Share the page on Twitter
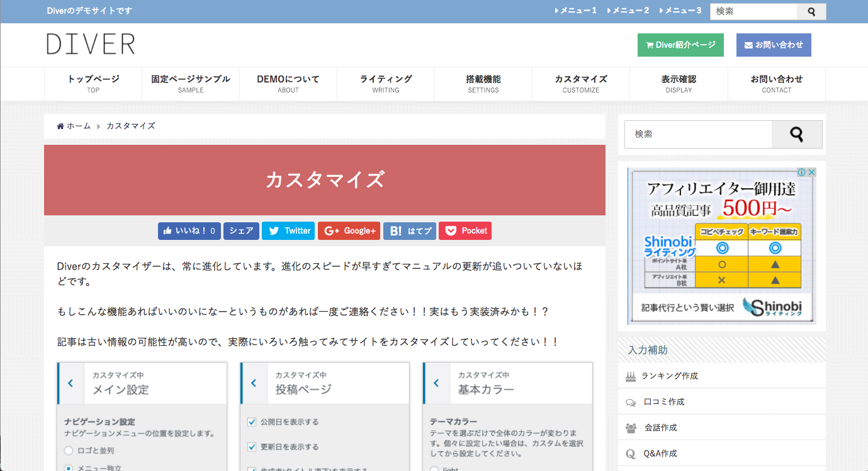 (288, 231)
